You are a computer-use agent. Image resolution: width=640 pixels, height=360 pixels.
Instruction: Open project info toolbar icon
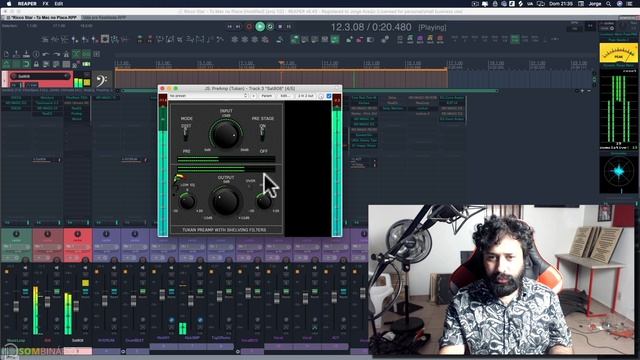click(x=36, y=54)
